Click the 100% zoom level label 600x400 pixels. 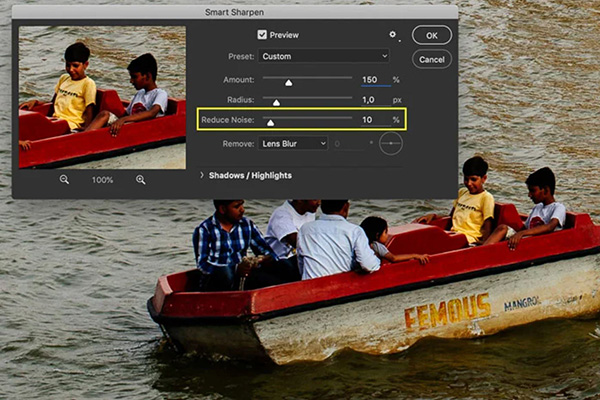pos(102,180)
